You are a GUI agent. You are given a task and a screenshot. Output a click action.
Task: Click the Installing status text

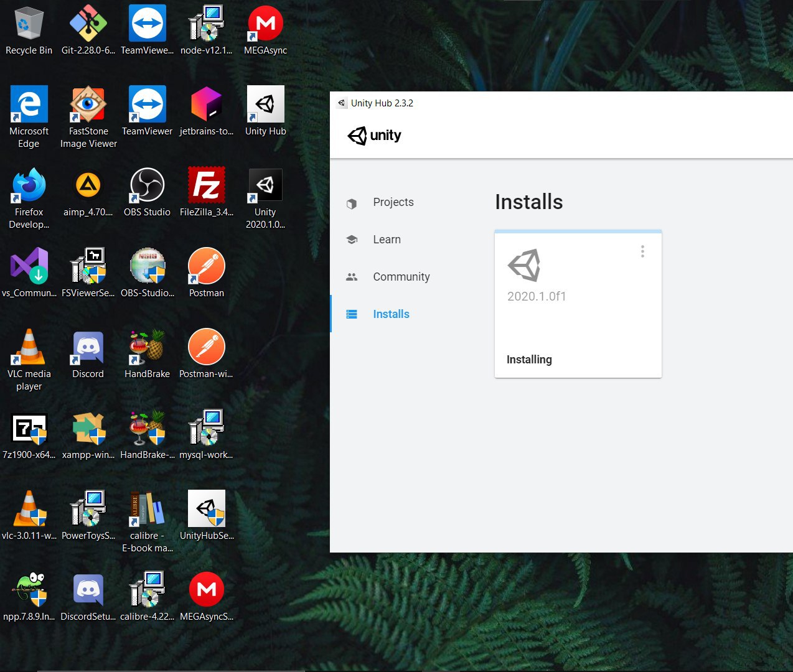[x=529, y=360]
